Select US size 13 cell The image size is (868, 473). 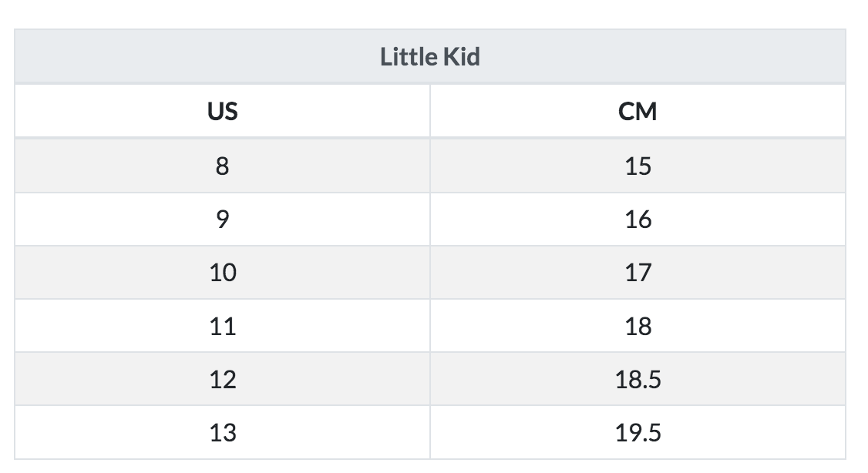point(222,433)
